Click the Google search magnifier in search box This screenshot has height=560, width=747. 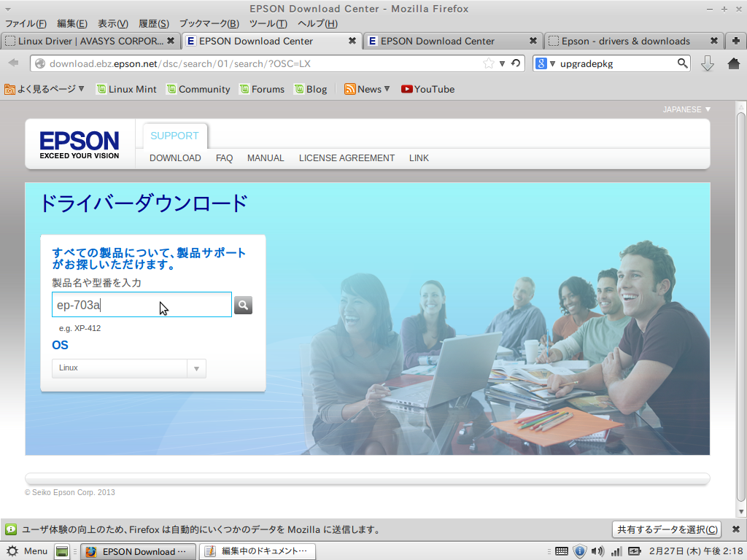(x=682, y=63)
